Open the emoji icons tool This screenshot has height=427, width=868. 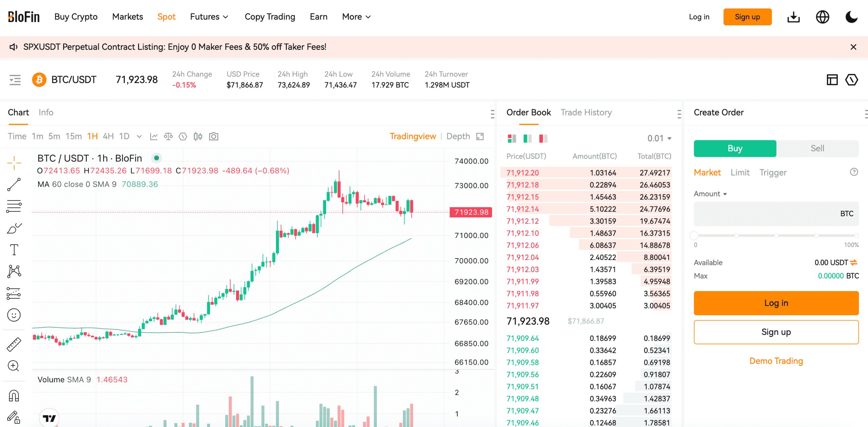(14, 315)
